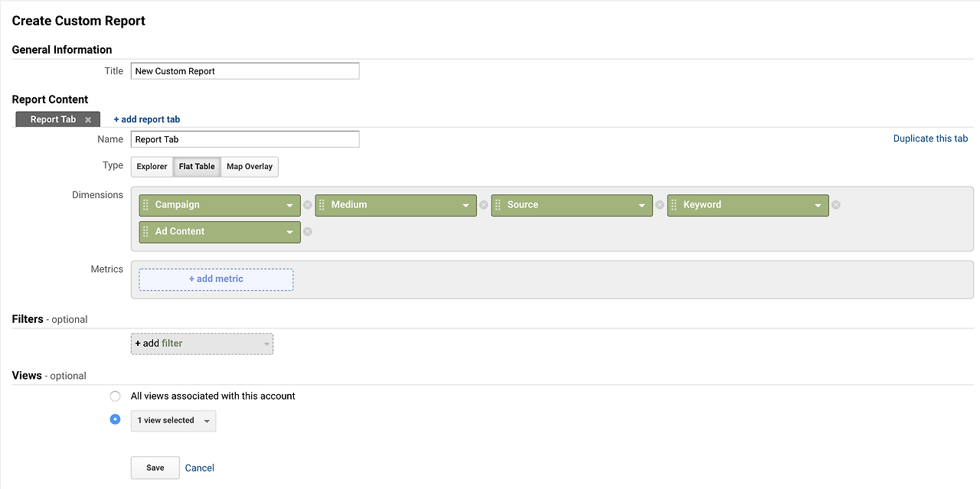Remove the Medium dimension with its x icon
980x489 pixels.
point(483,205)
